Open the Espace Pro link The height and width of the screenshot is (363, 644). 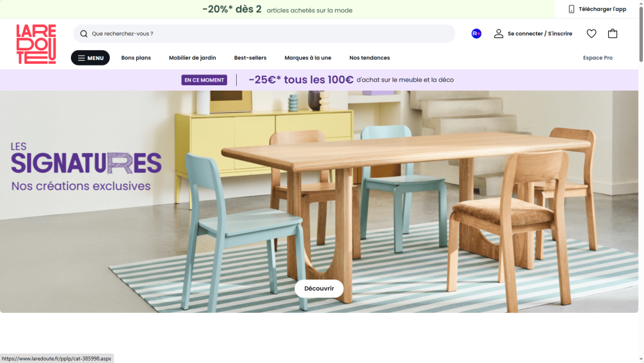[597, 58]
